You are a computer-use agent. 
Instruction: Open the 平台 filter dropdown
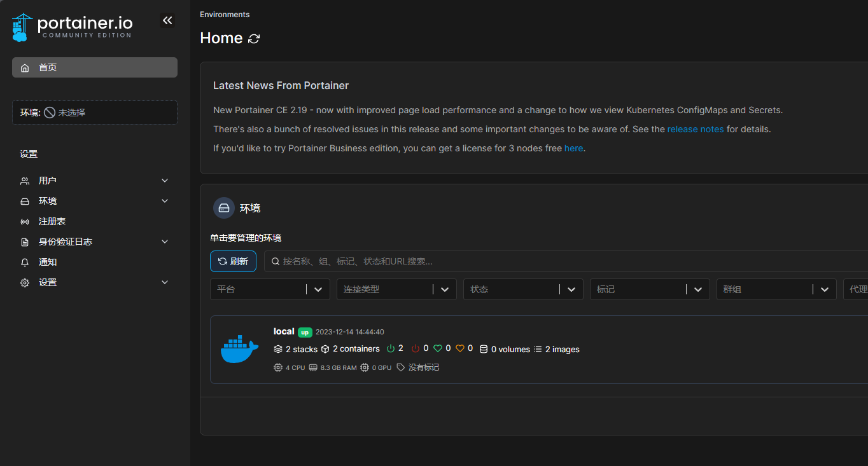270,289
